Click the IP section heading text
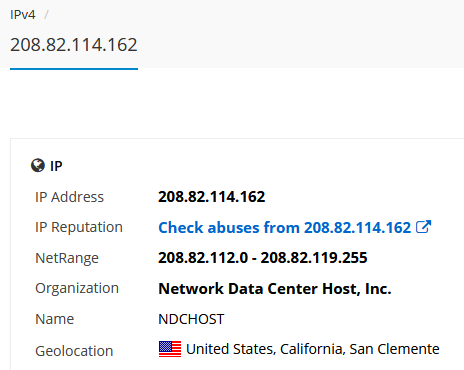 pyautogui.click(x=56, y=166)
